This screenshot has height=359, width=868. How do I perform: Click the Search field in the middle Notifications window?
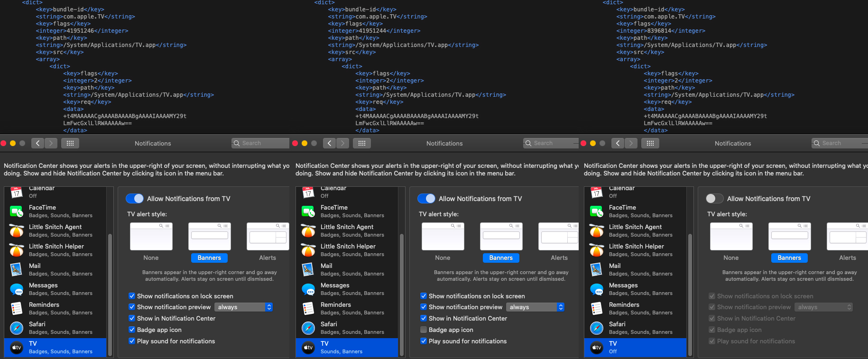[551, 143]
